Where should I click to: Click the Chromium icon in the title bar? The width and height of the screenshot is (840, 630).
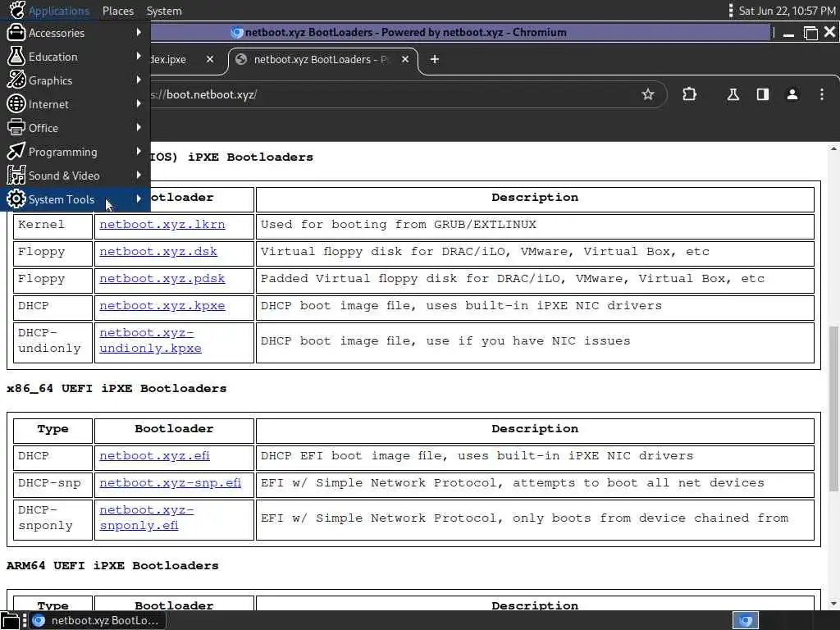[x=237, y=33]
